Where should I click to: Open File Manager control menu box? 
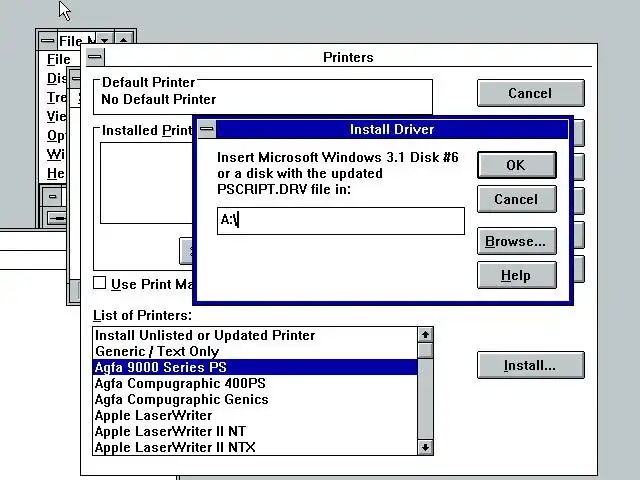pyautogui.click(x=47, y=40)
